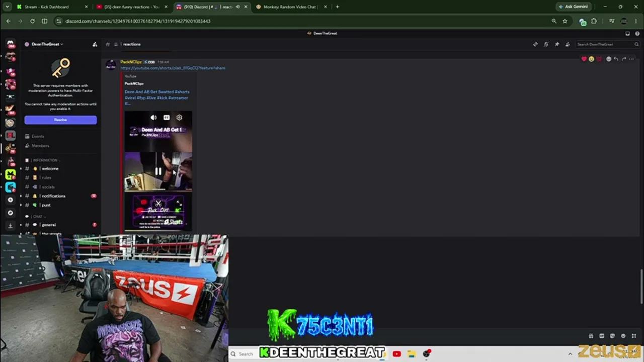Go back in Chrome
Image resolution: width=644 pixels, height=362 pixels.
click(8, 21)
